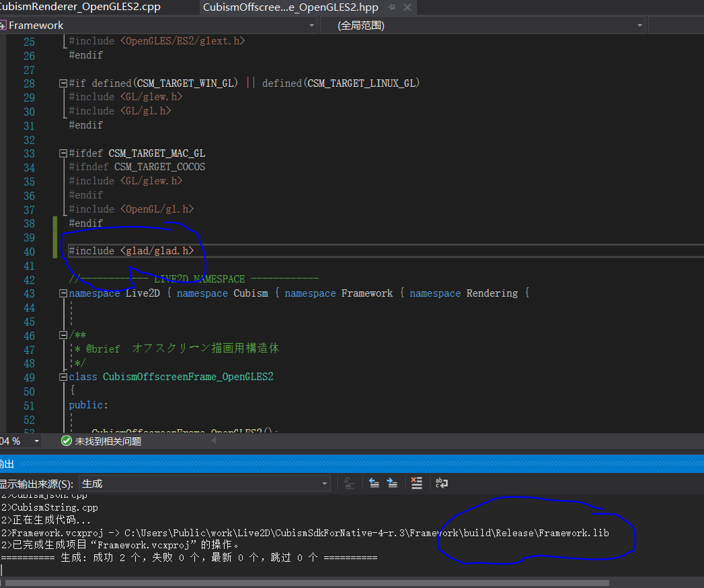Click the pin icon on CubismOffscreen tab

(x=391, y=7)
